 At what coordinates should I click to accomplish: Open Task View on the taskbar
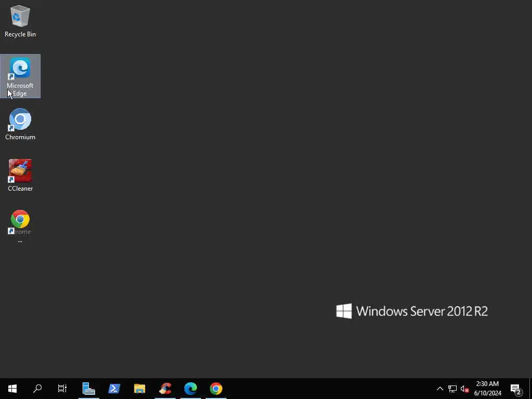click(x=62, y=389)
